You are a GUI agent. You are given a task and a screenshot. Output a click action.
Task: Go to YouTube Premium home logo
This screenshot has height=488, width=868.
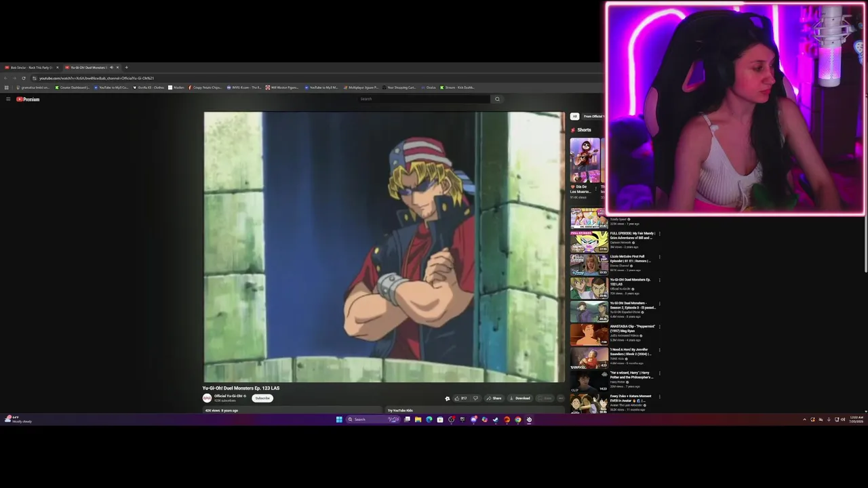pos(28,99)
